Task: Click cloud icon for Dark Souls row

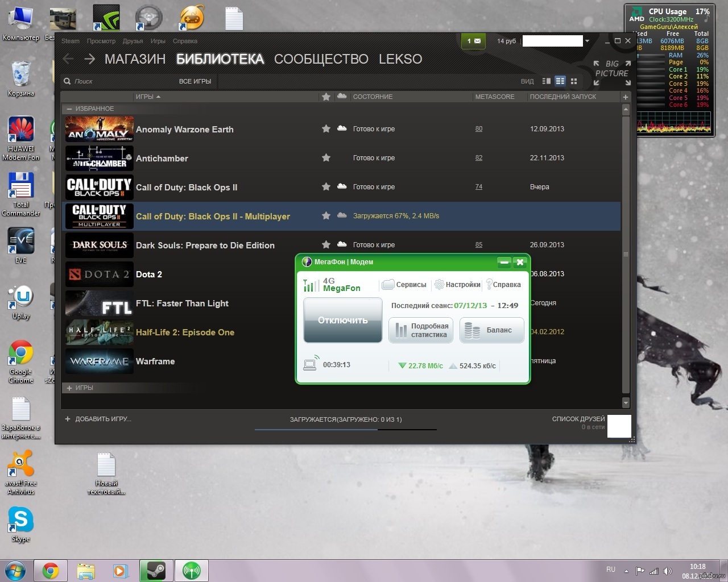Action: point(342,244)
